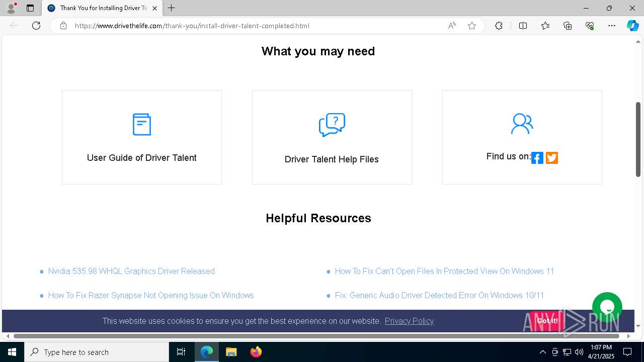Viewport: 644px width, 362px height.
Task: Add this page to favorites star
Action: pos(472,26)
